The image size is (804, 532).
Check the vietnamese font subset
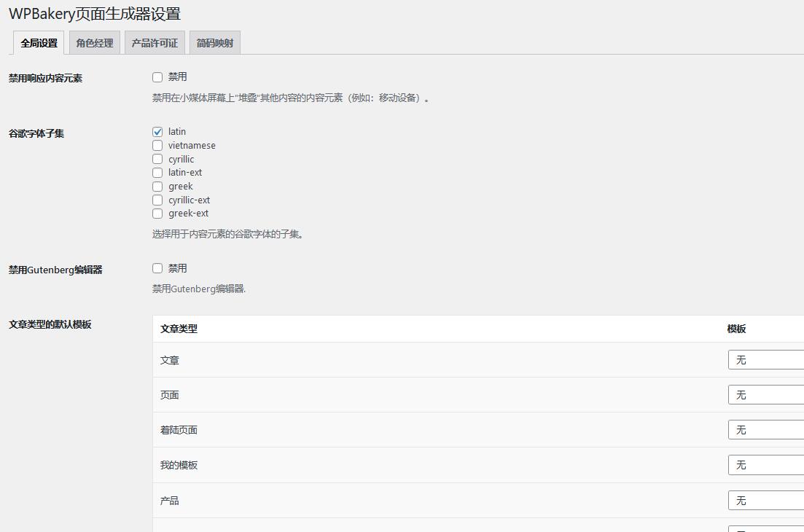pyautogui.click(x=157, y=146)
